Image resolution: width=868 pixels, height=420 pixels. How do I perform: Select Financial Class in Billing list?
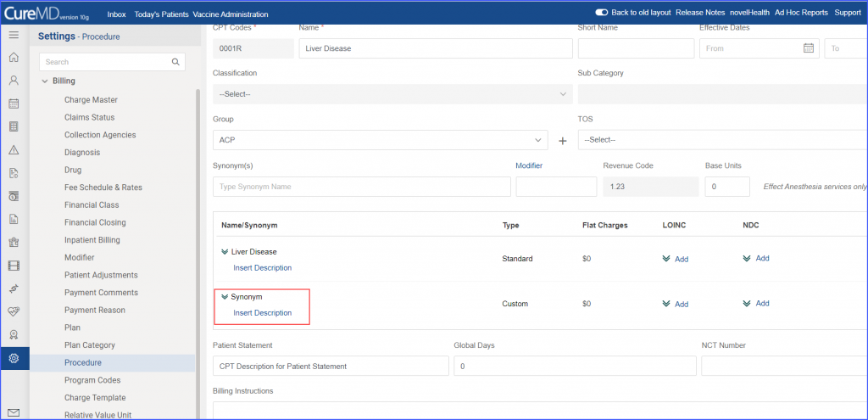(92, 205)
